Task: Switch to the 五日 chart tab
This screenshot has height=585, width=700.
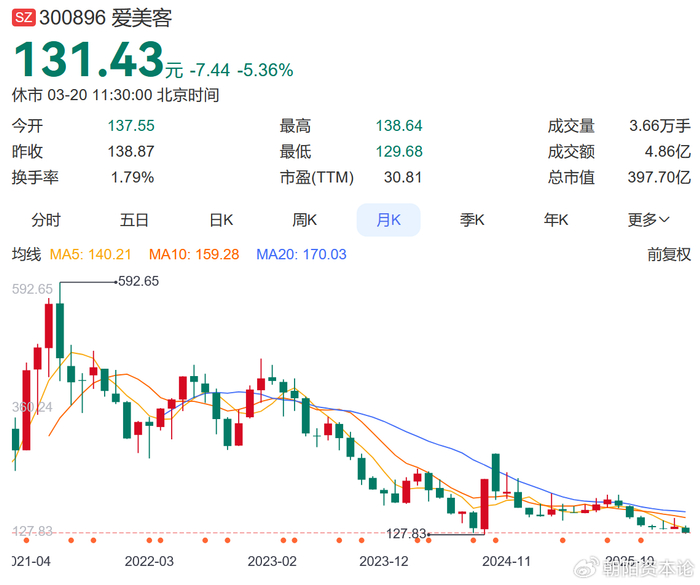Action: click(134, 220)
